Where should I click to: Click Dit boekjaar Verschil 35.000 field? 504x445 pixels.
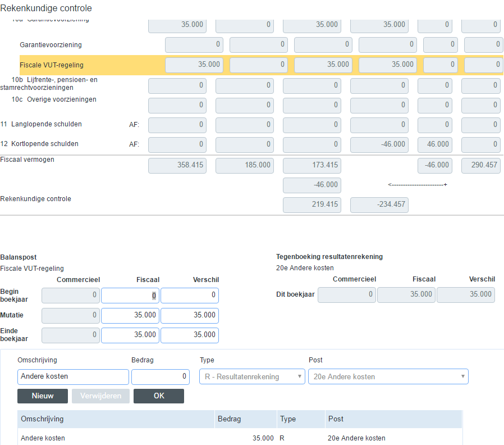[x=466, y=295]
